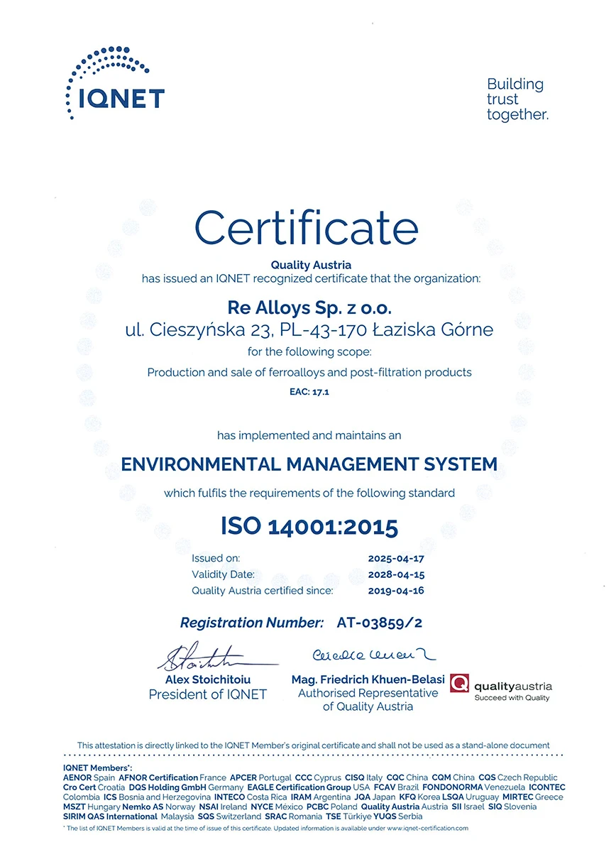
Task: Open the www.iqnet-certification.com link
Action: [x=428, y=828]
